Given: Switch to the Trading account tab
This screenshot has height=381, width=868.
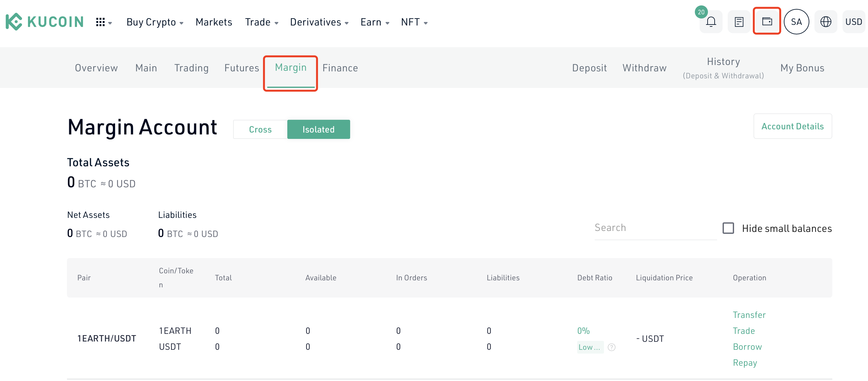Looking at the screenshot, I should 191,68.
